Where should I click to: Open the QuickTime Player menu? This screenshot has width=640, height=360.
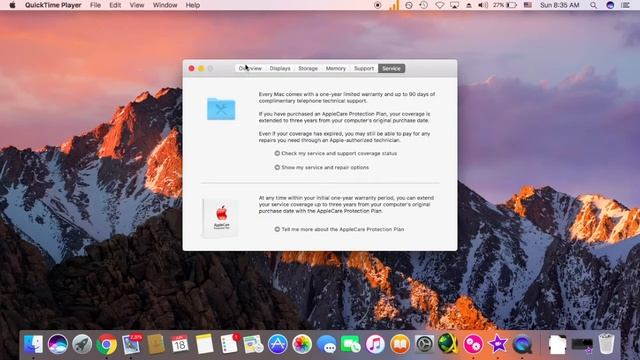(x=53, y=5)
